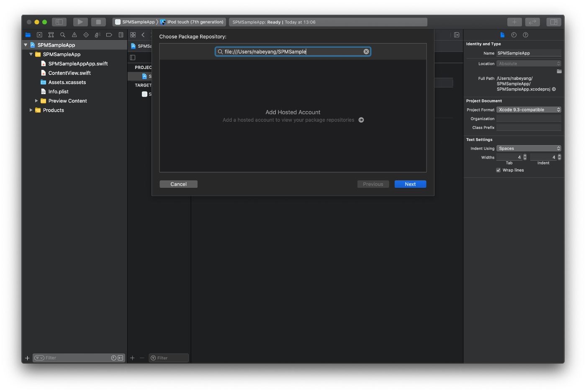
Task: Click the Add Hosted Account arrow
Action: tap(361, 120)
